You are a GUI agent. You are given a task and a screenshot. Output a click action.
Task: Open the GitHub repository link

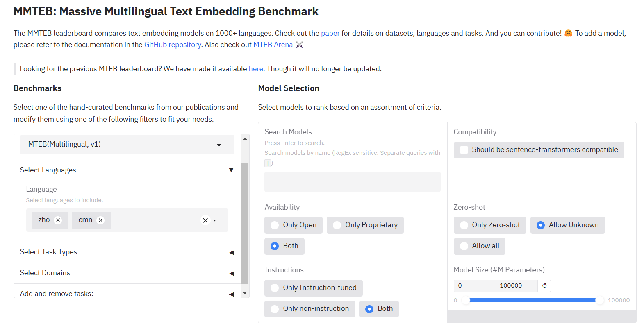[x=173, y=45]
